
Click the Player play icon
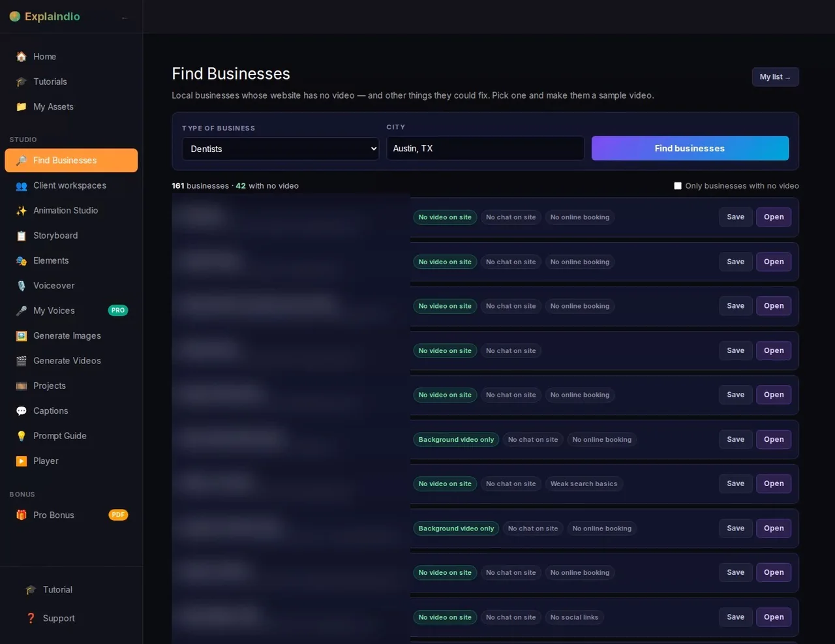pyautogui.click(x=22, y=461)
